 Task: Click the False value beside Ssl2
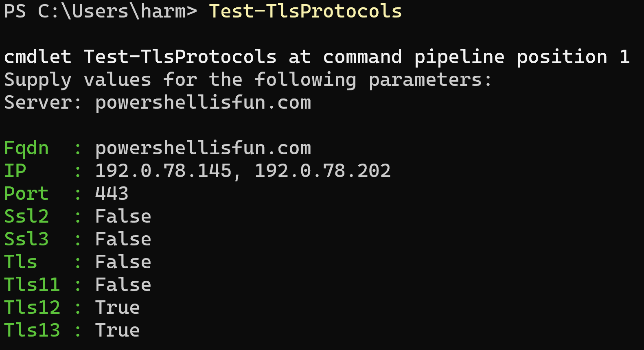[123, 217]
